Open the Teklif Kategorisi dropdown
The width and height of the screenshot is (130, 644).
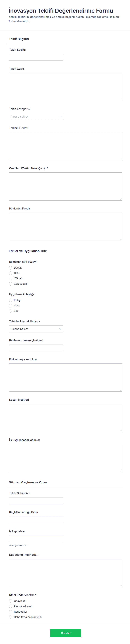tap(36, 117)
